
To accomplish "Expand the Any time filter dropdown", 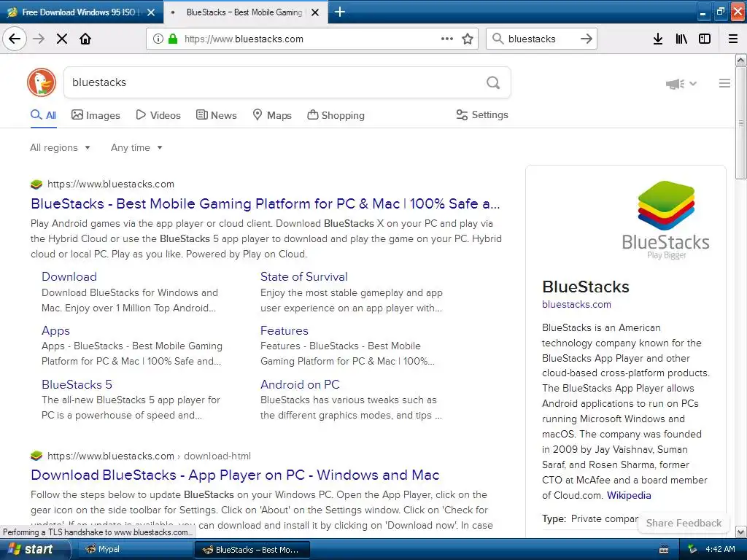I will click(136, 147).
